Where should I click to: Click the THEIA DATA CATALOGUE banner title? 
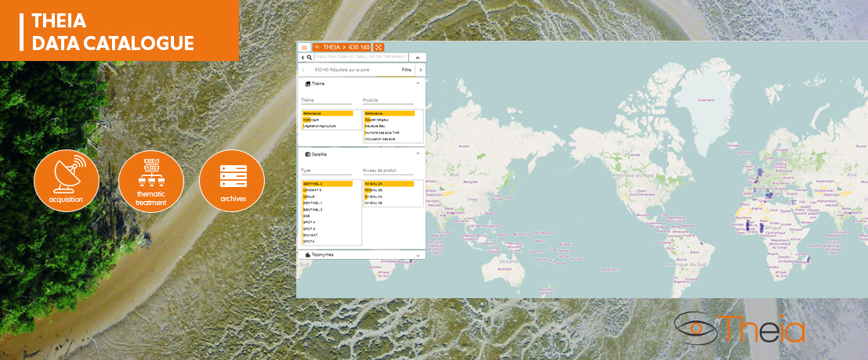[113, 31]
